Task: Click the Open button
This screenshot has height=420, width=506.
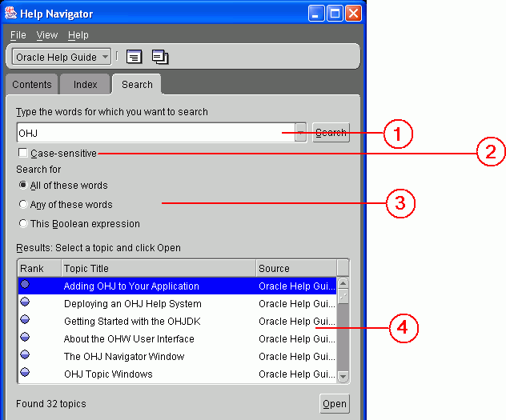Action: coord(335,403)
